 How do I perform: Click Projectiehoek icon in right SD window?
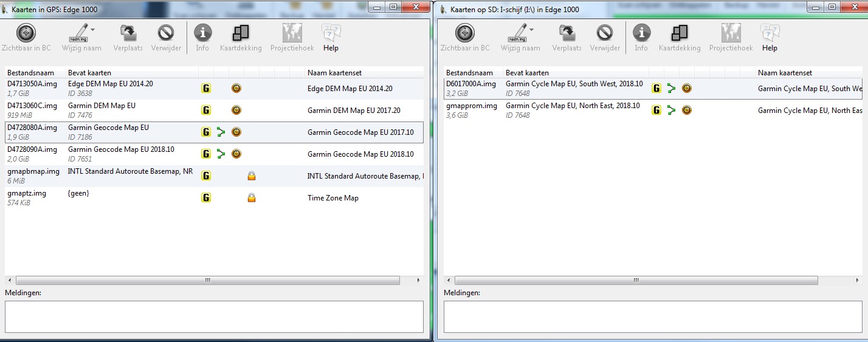[731, 33]
